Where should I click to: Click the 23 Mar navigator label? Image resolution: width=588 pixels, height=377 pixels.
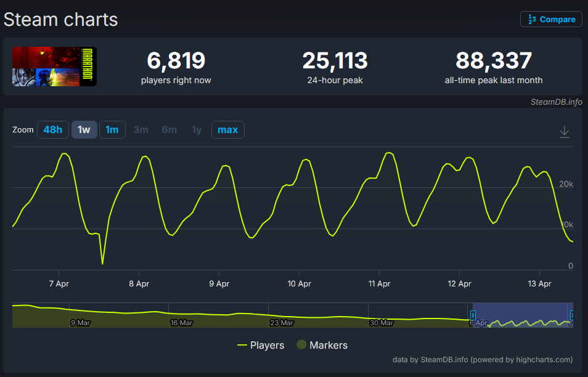tap(282, 323)
